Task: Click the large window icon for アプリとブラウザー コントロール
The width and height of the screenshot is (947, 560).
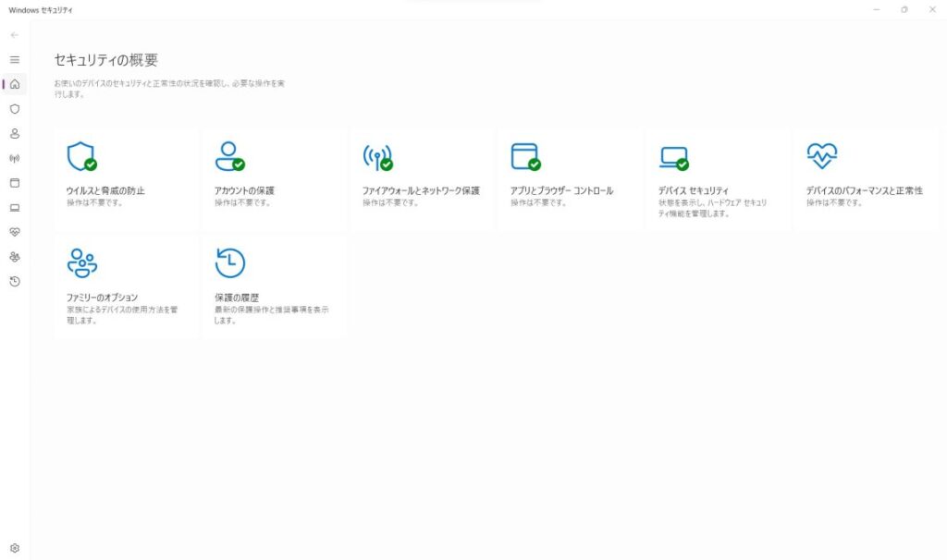Action: pos(525,157)
